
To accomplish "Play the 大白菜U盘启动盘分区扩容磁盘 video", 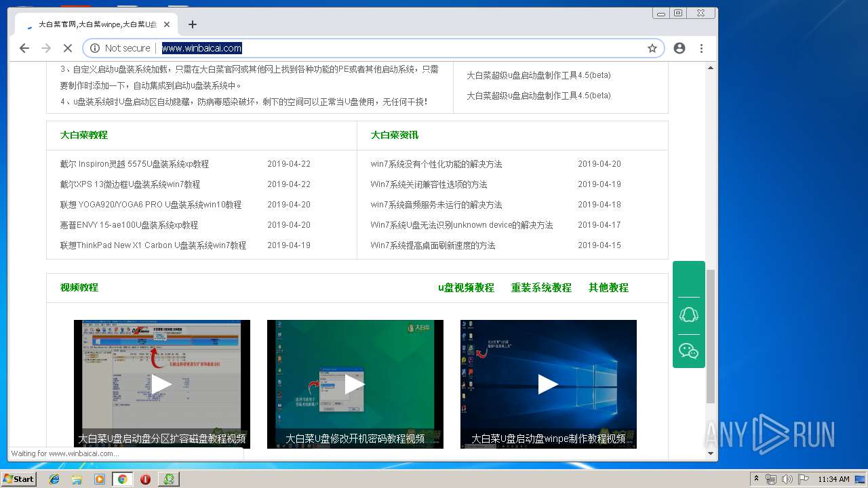I will (x=161, y=384).
